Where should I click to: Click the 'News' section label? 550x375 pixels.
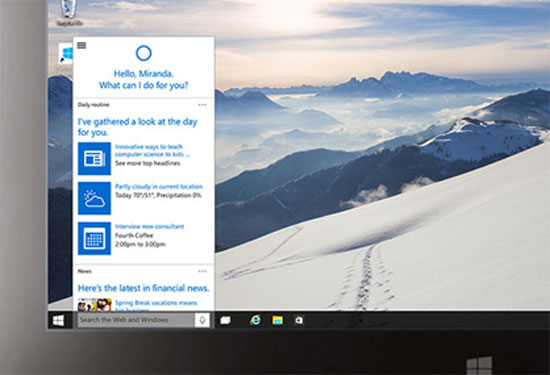point(85,271)
